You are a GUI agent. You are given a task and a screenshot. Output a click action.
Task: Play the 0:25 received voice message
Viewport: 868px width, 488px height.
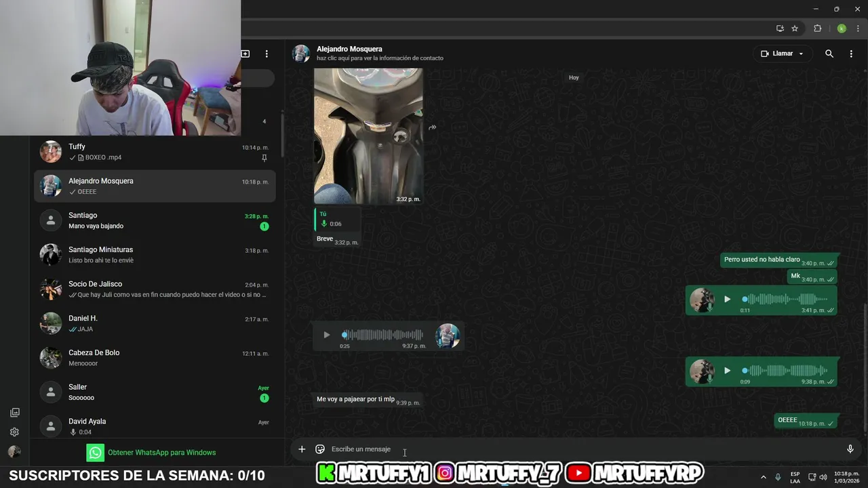click(x=326, y=335)
